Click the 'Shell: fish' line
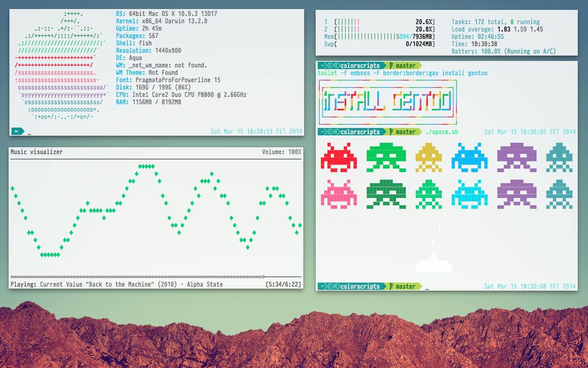The height and width of the screenshot is (368, 588). 134,43
